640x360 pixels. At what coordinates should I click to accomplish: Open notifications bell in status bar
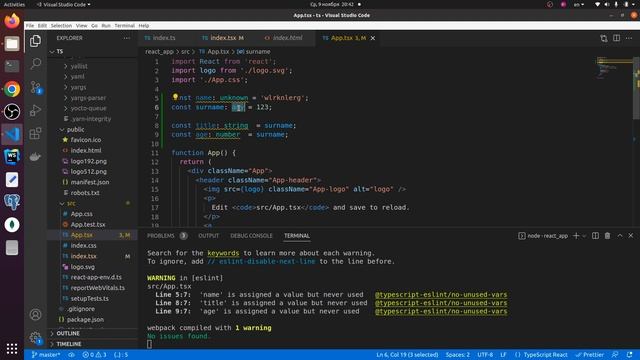[629, 355]
